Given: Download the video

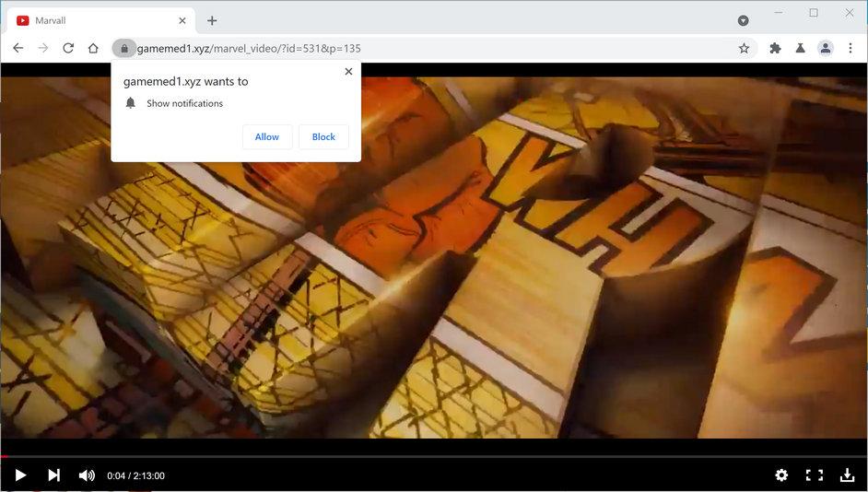Looking at the screenshot, I should pyautogui.click(x=847, y=474).
